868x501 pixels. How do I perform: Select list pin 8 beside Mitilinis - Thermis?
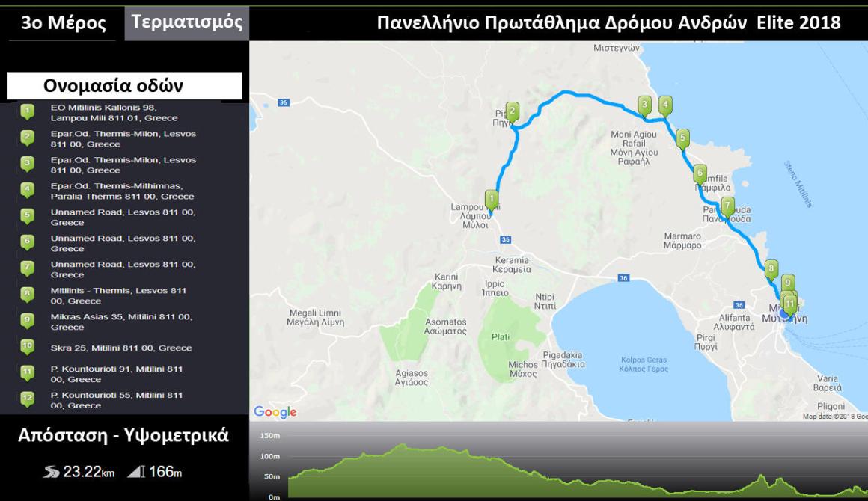tap(27, 295)
